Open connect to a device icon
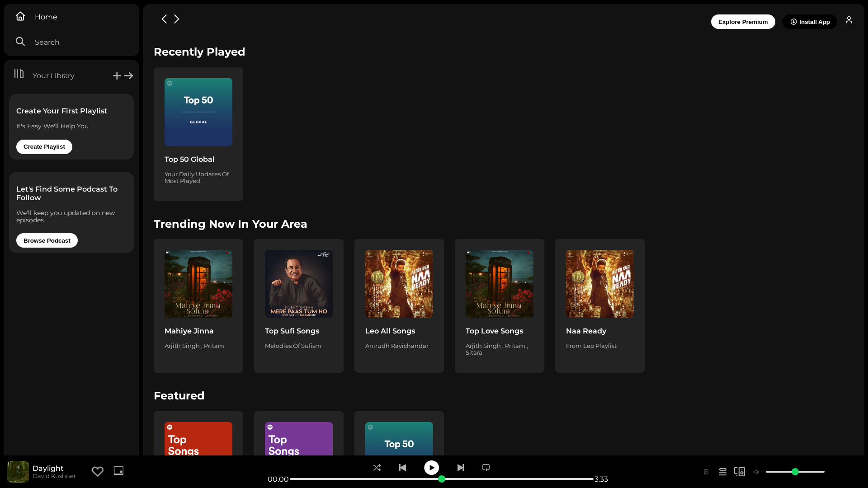Image resolution: width=868 pixels, height=488 pixels. (740, 472)
